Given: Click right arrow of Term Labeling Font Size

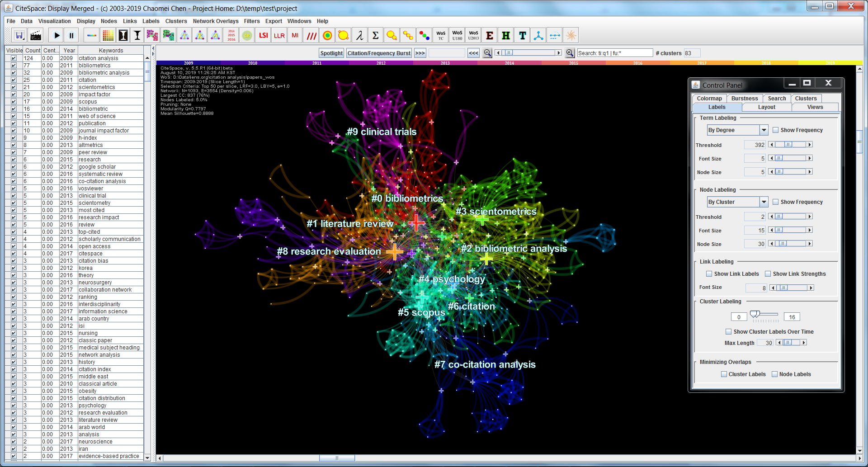Looking at the screenshot, I should 810,158.
